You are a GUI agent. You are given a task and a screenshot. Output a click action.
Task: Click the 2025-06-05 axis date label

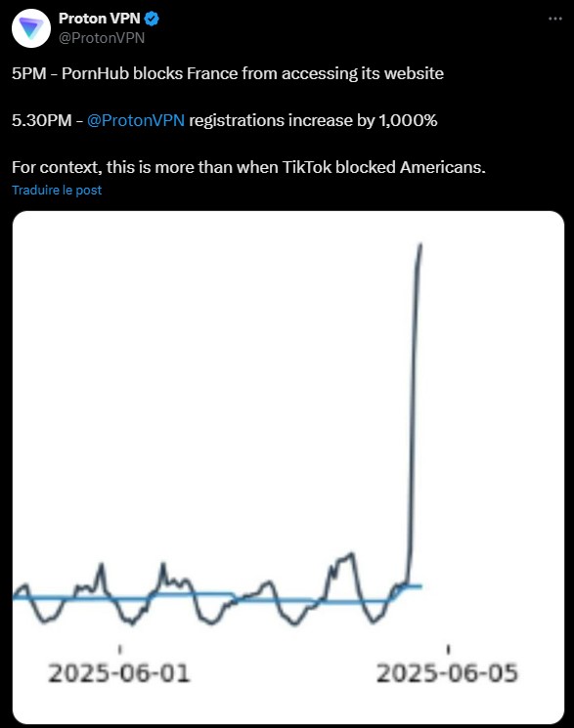click(447, 672)
